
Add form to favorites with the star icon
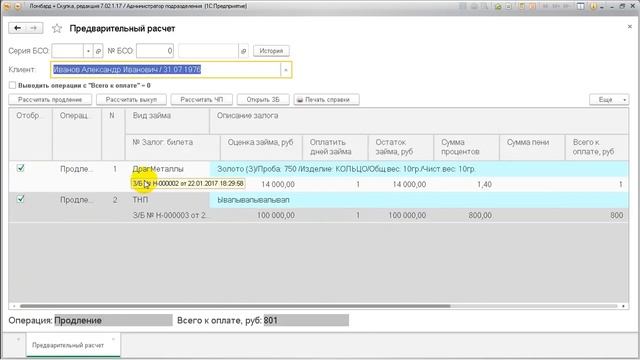(x=57, y=28)
